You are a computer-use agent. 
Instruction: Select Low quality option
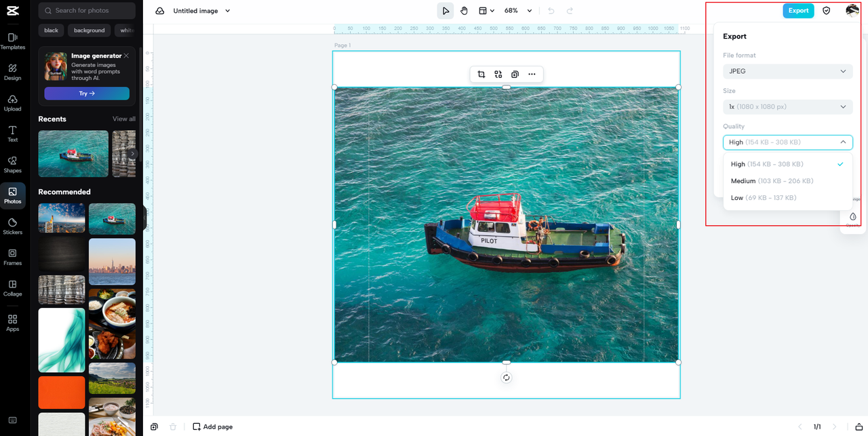tap(787, 198)
